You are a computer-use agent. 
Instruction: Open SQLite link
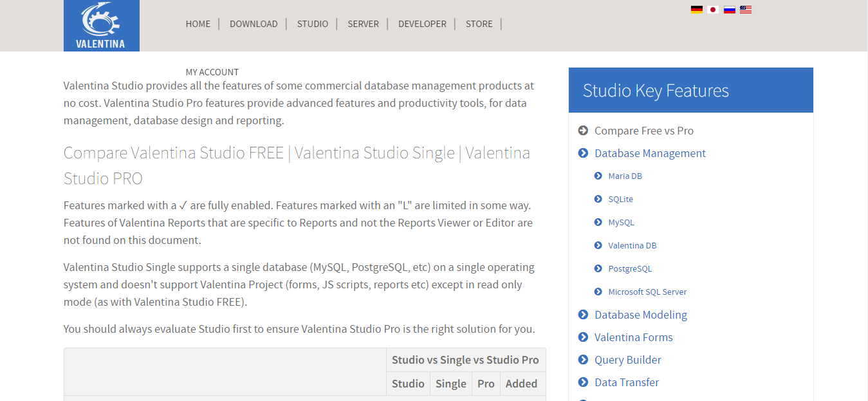[x=621, y=199]
